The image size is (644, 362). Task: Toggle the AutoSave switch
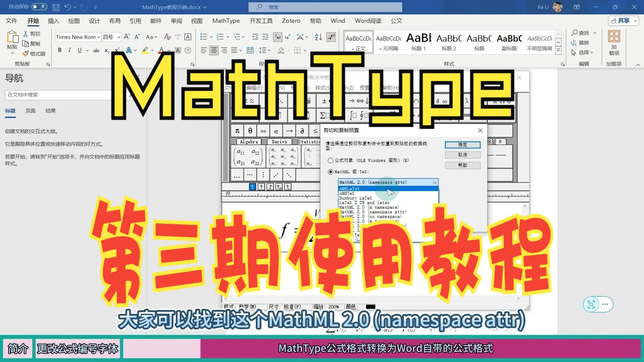[39, 7]
